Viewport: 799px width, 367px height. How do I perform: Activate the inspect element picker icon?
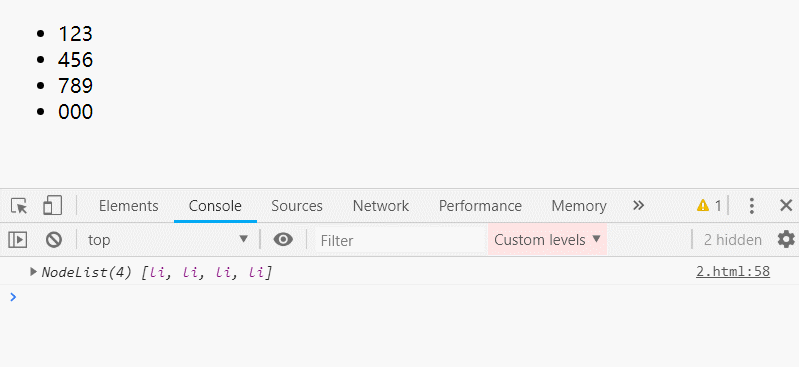tap(19, 206)
